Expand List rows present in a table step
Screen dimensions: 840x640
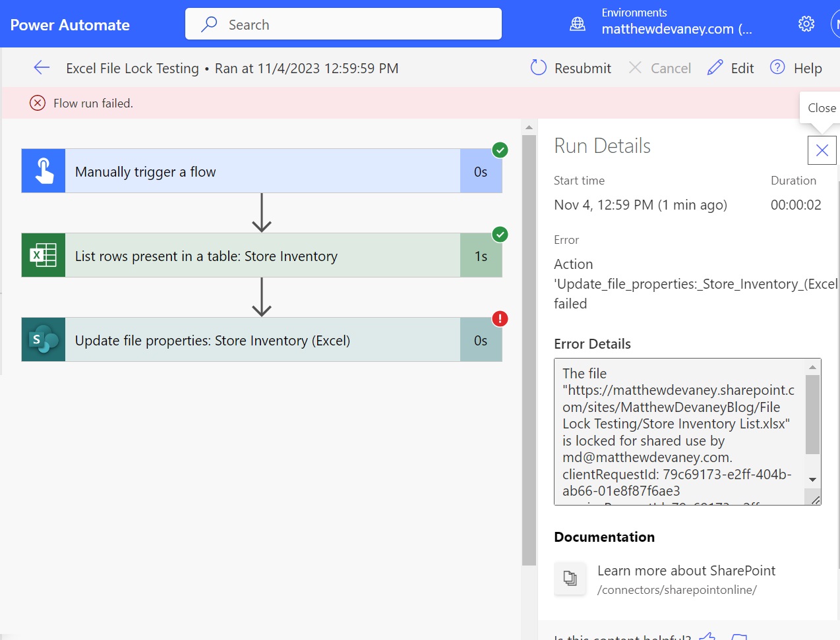262,256
